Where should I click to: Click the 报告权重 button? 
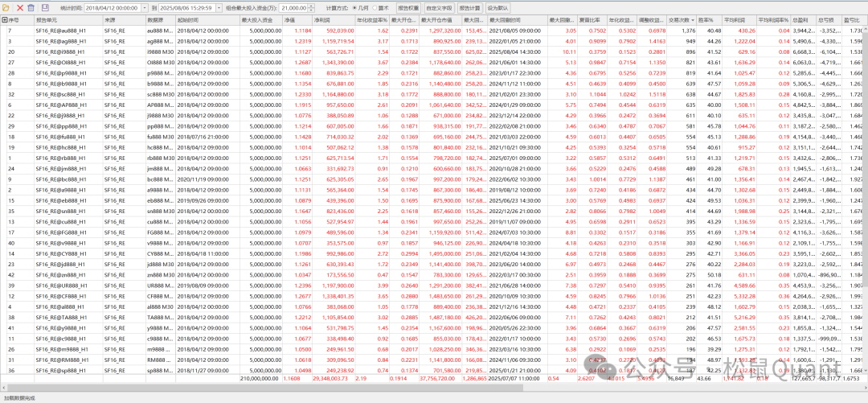point(409,6)
